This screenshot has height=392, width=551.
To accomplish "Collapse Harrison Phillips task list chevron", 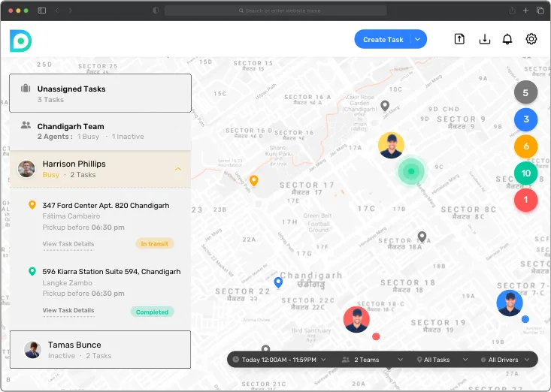I will [178, 169].
